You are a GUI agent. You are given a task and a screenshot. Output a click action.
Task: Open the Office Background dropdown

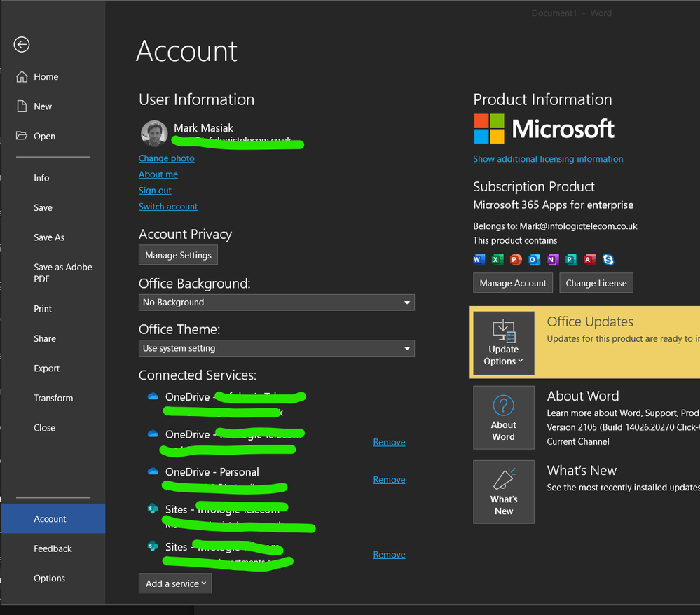point(276,302)
